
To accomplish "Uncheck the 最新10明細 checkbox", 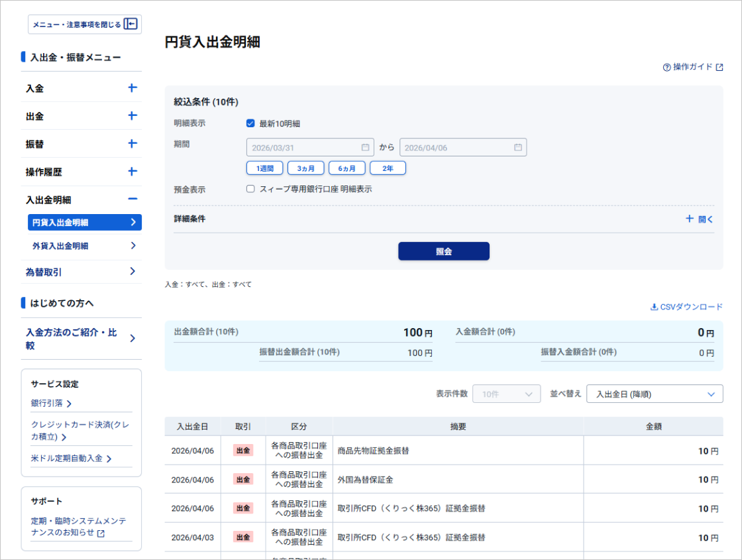I will pyautogui.click(x=250, y=123).
